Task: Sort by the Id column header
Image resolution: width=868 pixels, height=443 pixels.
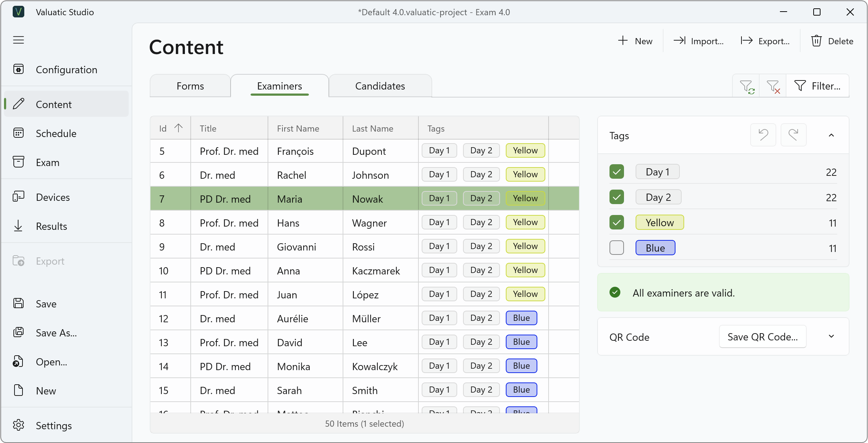Action: click(x=170, y=128)
